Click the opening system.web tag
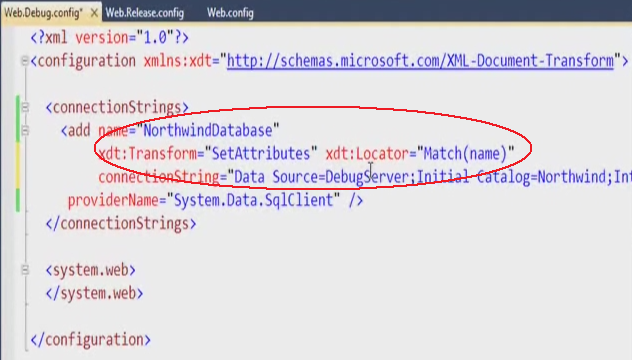 coord(91,270)
